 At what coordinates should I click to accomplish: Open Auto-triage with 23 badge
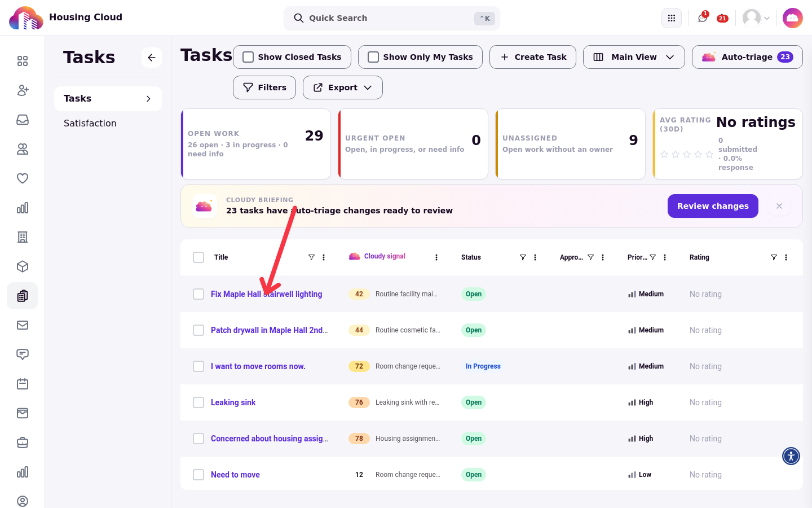[x=747, y=57]
